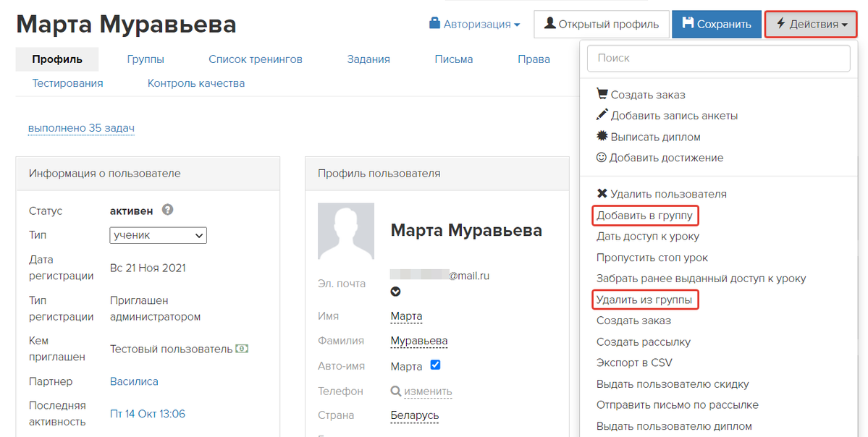Open the Тип dropdown showing ученик
This screenshot has width=868, height=437.
159,235
